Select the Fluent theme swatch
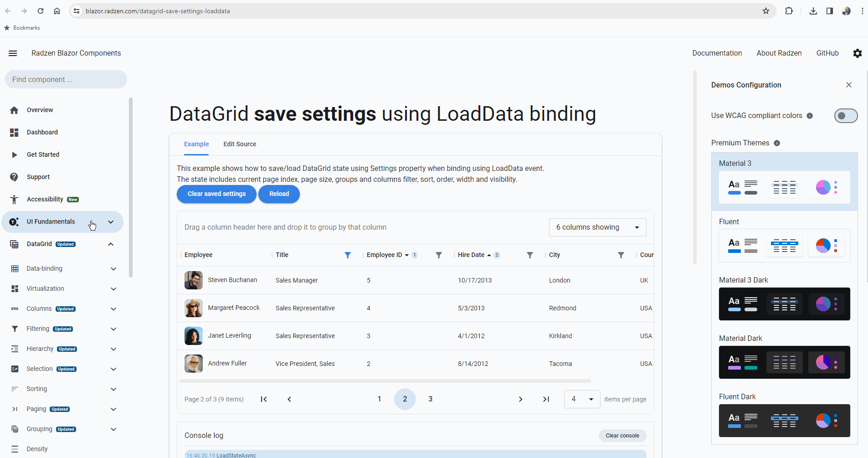868x458 pixels. point(784,246)
